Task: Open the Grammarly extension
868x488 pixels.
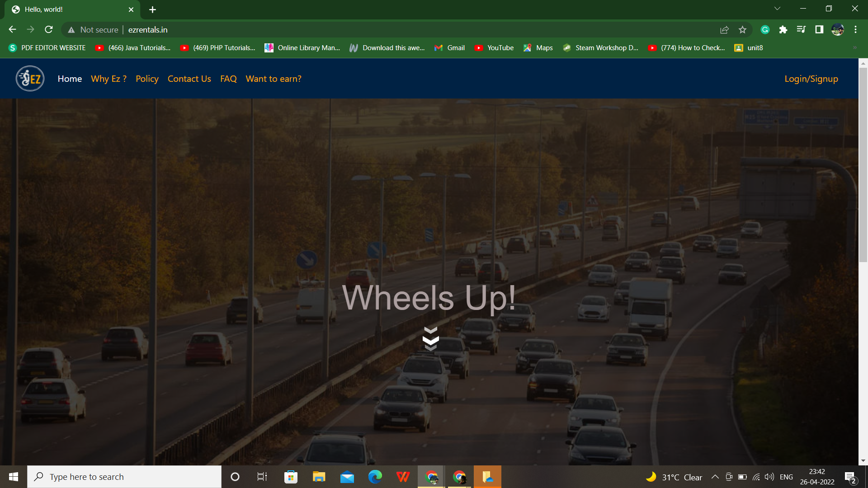Action: 765,30
